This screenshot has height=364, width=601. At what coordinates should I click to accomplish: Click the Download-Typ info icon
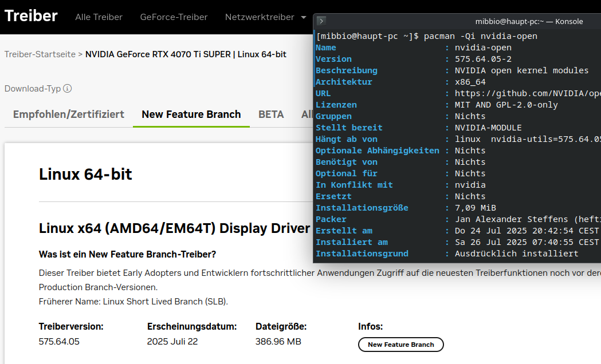coord(68,88)
